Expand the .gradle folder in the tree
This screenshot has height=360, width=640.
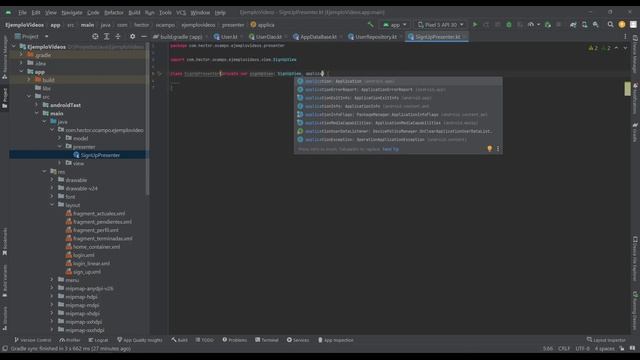coord(22,55)
